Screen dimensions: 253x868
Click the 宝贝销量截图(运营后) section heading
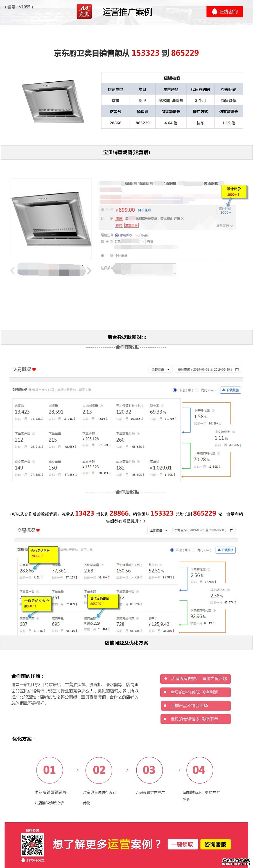click(x=126, y=152)
